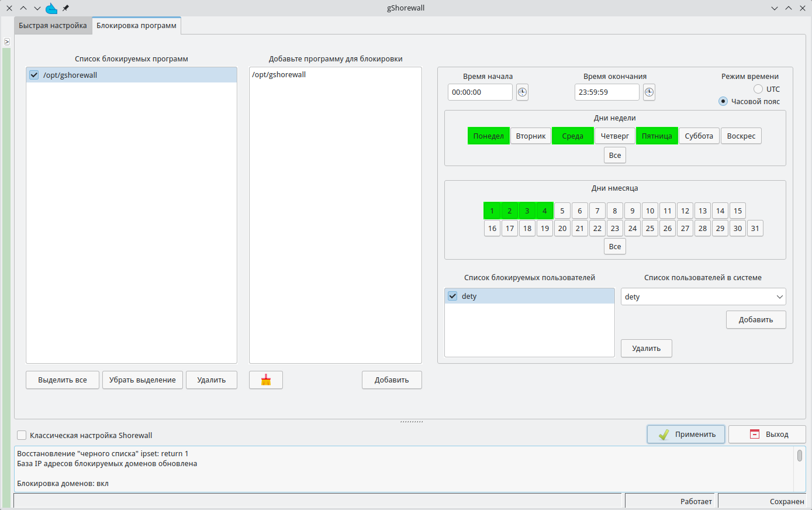Toggle Воскрес weekday button

[741, 136]
